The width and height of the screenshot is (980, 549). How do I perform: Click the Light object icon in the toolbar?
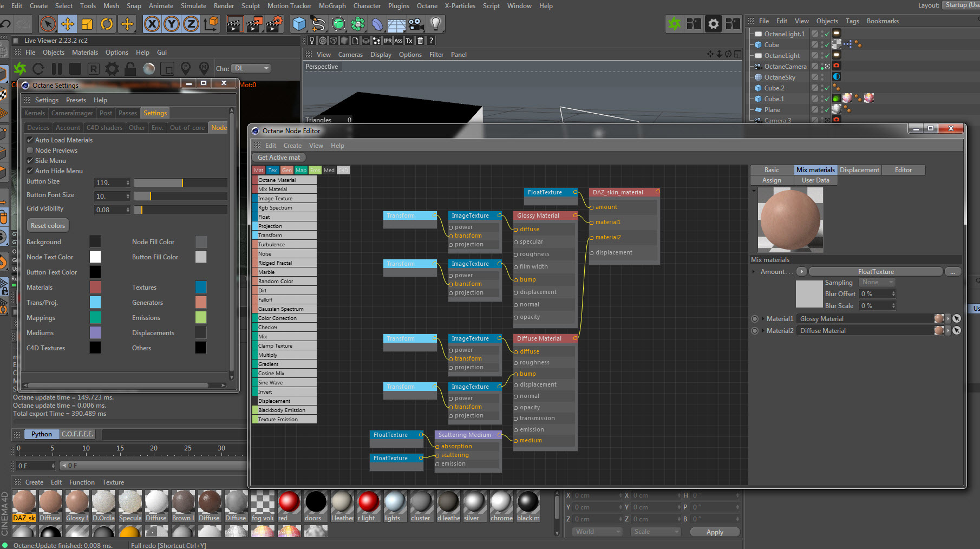tap(436, 24)
